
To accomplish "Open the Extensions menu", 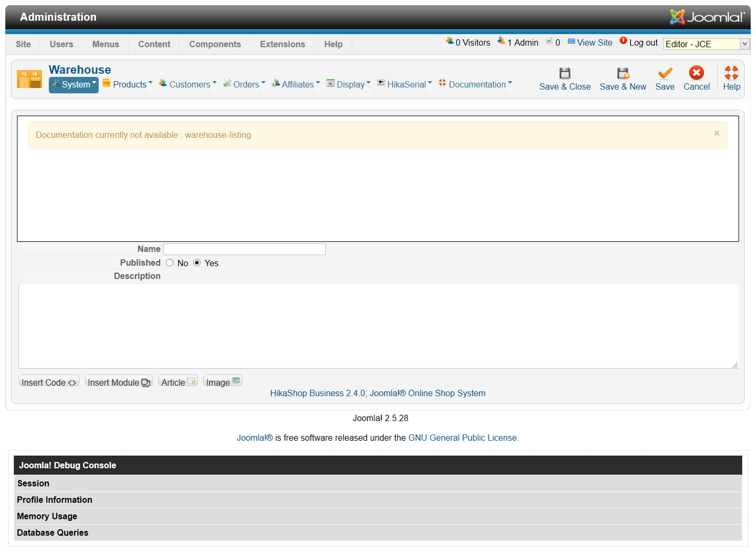I will [x=282, y=44].
